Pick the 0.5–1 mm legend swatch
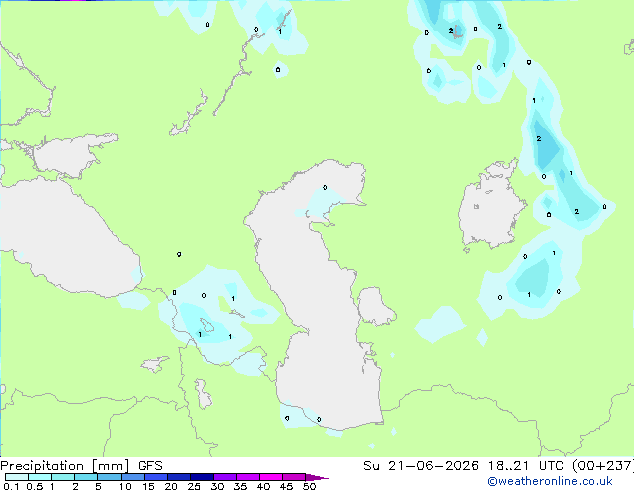Image resolution: width=634 pixels, height=490 pixels. tap(40, 477)
